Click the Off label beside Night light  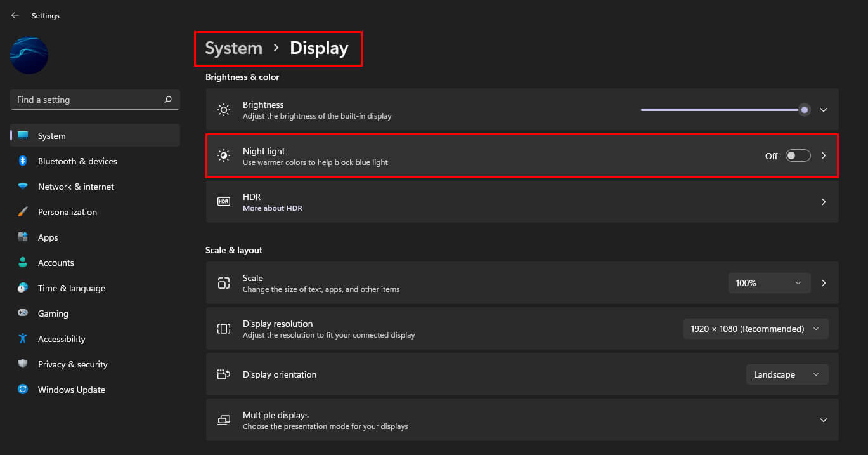coord(771,156)
